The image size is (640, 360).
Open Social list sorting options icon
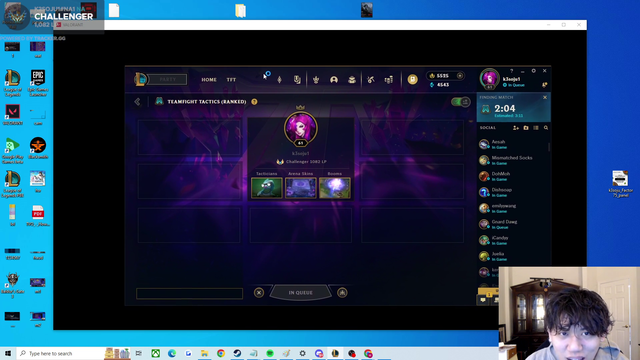(x=536, y=128)
